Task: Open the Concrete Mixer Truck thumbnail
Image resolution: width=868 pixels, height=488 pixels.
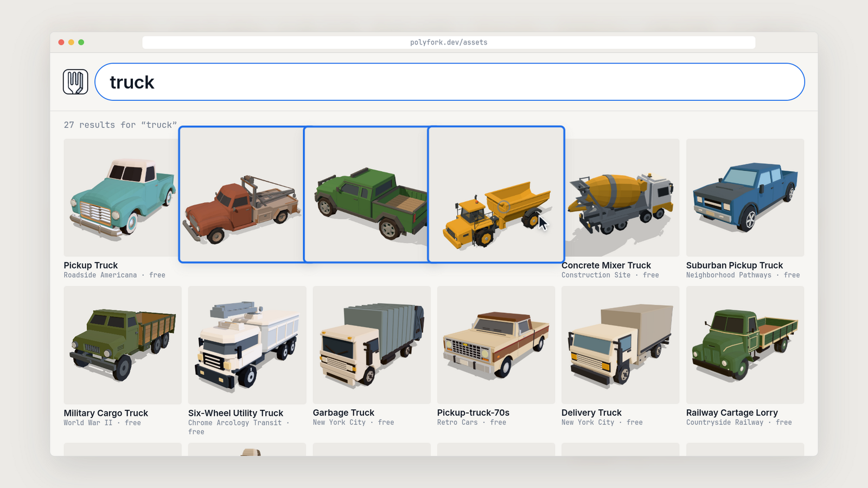Action: tap(622, 197)
